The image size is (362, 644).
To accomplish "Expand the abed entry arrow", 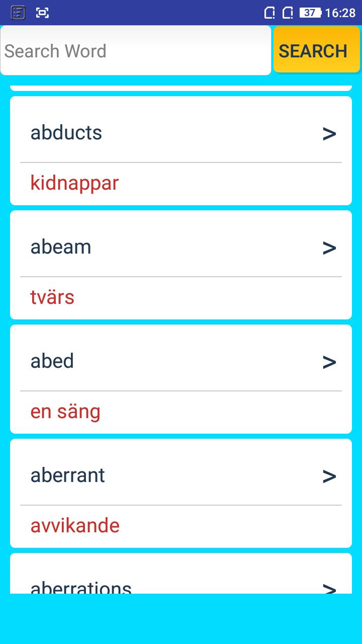I will (x=329, y=362).
